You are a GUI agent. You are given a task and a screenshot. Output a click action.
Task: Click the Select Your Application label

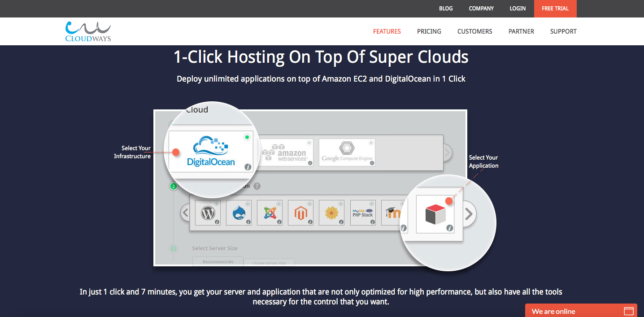483,161
